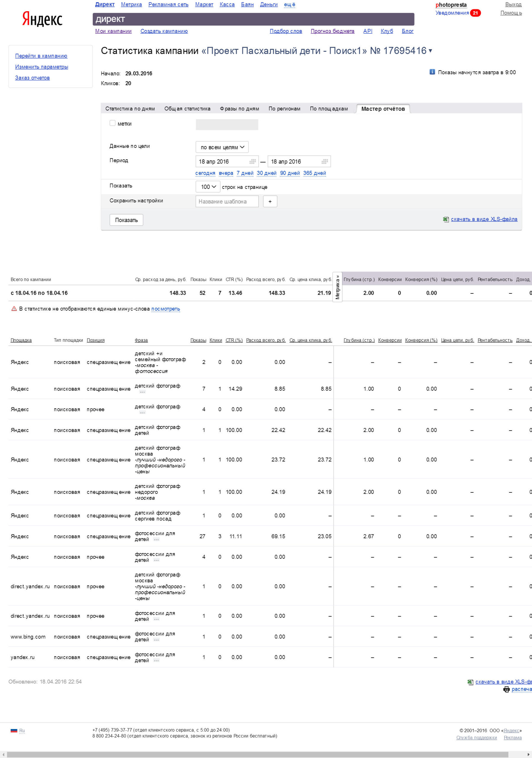Switch to 'По регионам' tab
This screenshot has height=758, width=532.
pos(284,109)
